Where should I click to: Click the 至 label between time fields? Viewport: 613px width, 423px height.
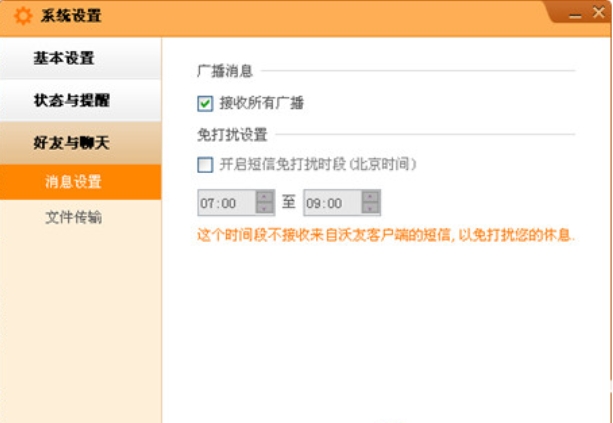(x=289, y=203)
